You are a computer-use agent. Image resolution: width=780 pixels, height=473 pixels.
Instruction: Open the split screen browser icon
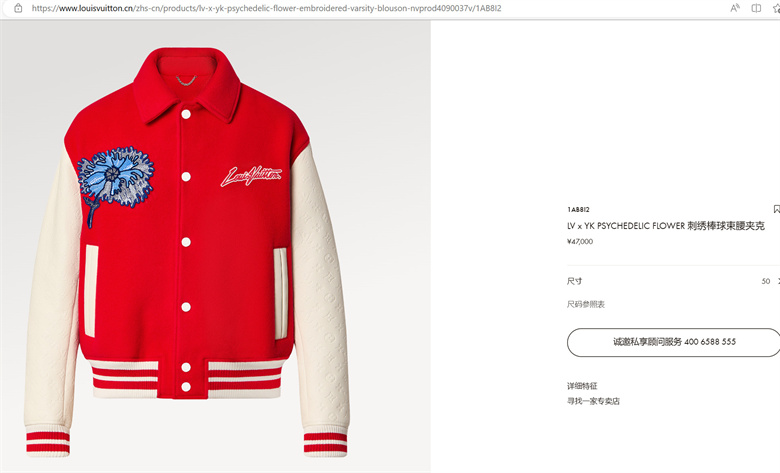click(756, 8)
